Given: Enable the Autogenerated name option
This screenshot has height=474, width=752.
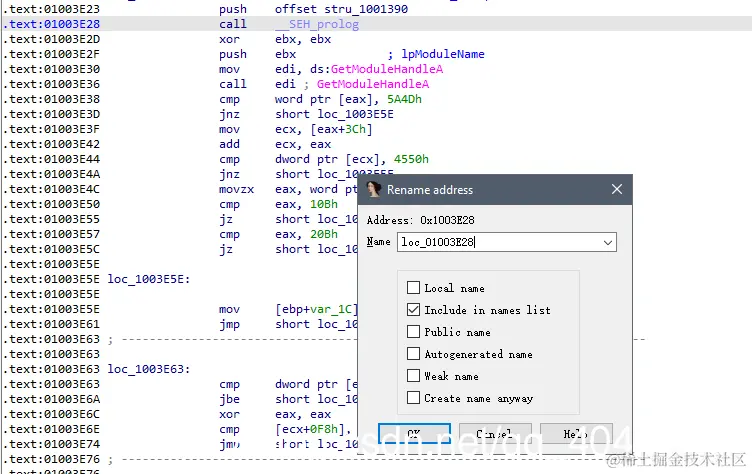Looking at the screenshot, I should [x=413, y=354].
